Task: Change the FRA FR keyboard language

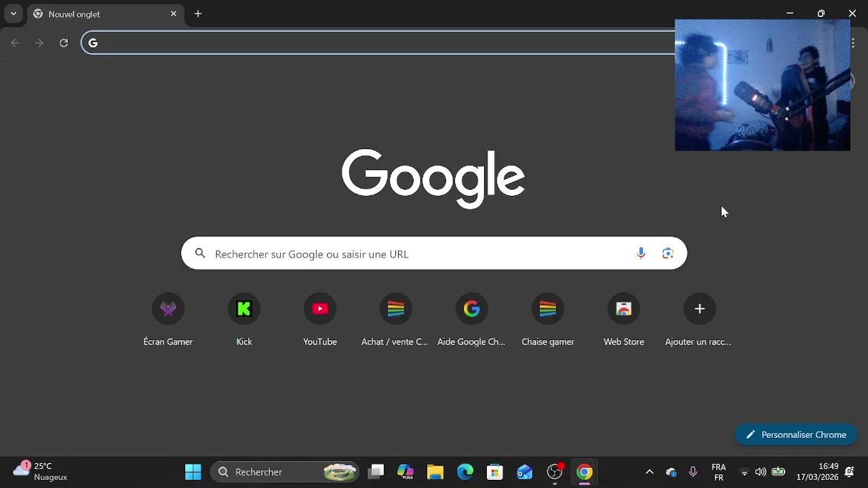Action: (719, 472)
